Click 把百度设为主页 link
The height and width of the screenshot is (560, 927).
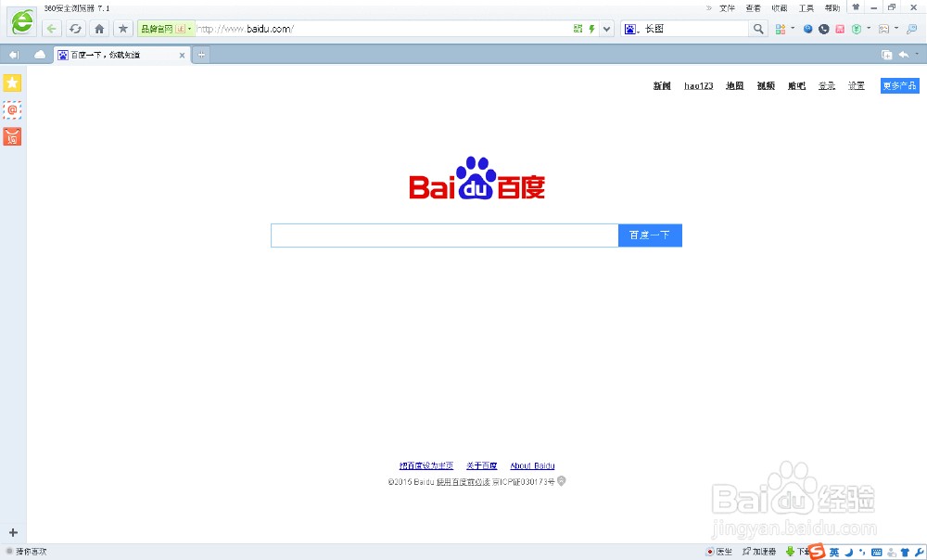426,466
